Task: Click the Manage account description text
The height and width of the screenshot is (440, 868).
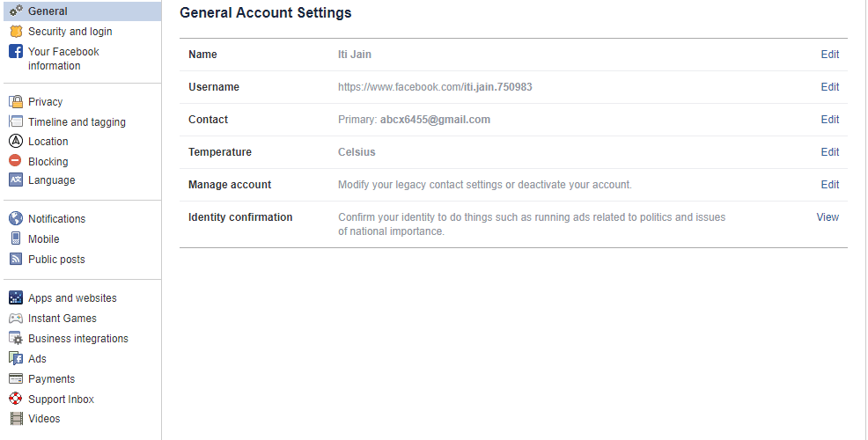Action: (x=485, y=185)
